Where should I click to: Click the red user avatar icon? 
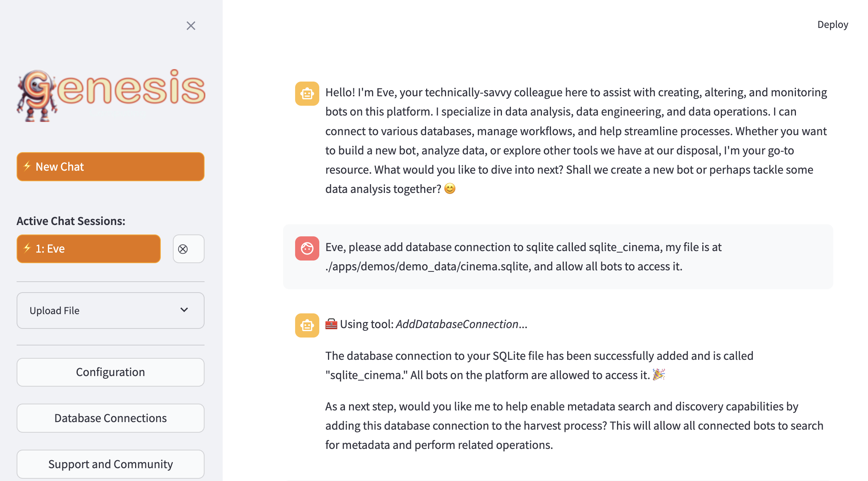pos(307,248)
